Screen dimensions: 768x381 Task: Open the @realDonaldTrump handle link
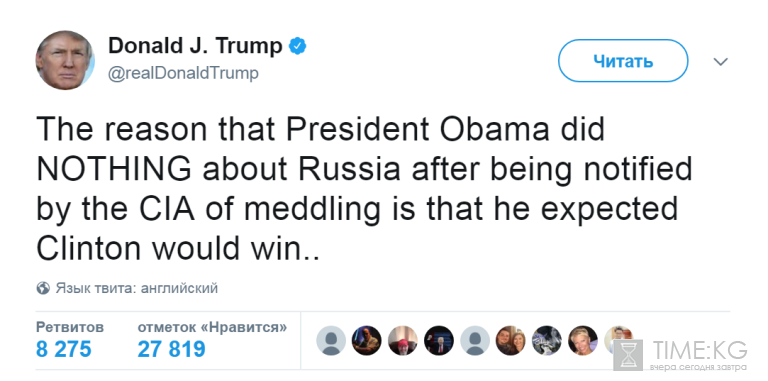coord(183,73)
